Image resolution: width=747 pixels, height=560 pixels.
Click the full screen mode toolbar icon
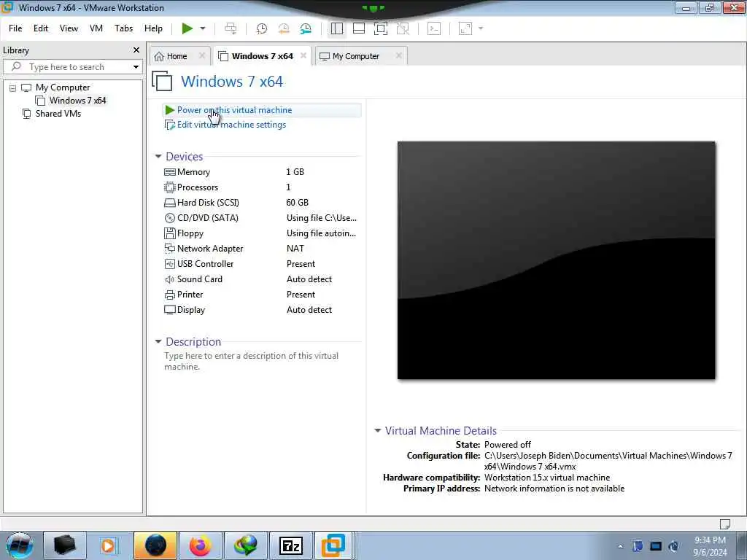click(x=381, y=28)
